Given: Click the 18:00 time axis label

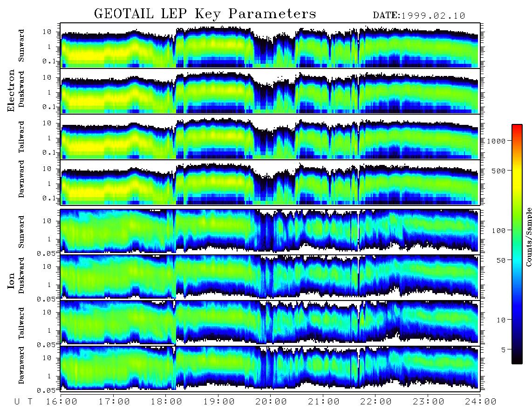Looking at the screenshot, I should 166,402.
